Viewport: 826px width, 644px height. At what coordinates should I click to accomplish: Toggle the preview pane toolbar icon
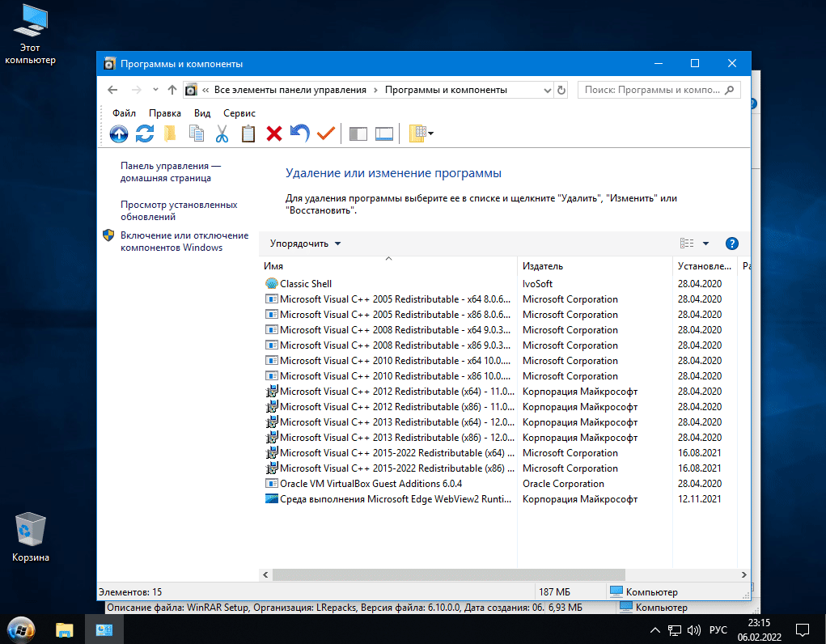(384, 133)
